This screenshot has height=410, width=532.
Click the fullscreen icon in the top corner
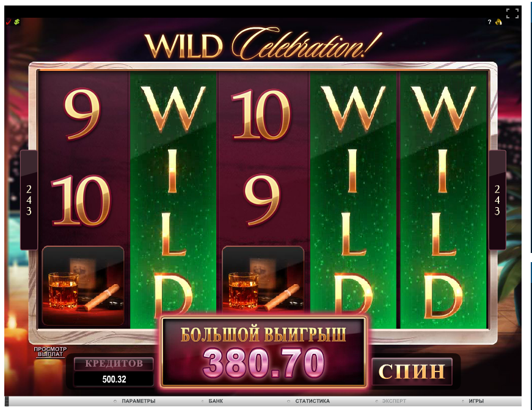pyautogui.click(x=512, y=13)
